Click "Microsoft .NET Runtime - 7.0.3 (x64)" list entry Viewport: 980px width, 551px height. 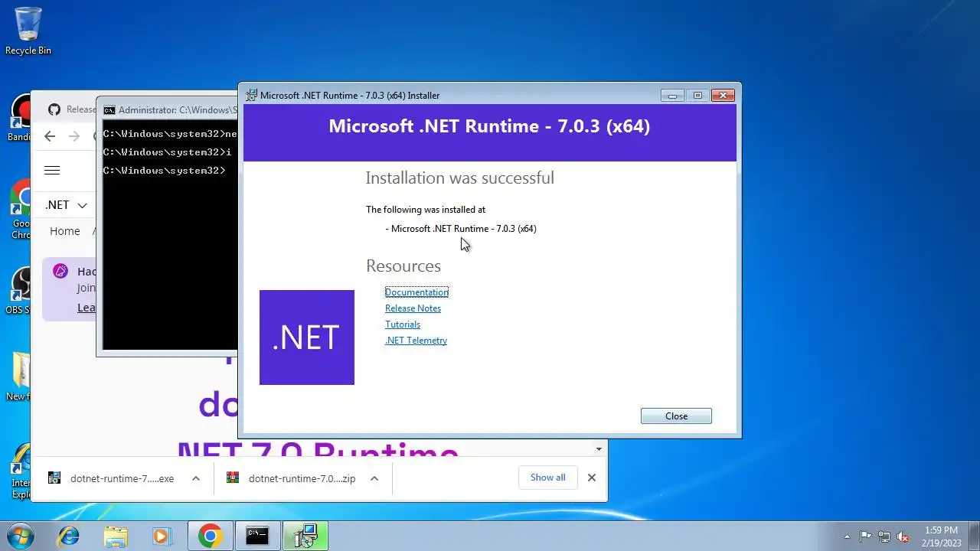click(x=464, y=229)
